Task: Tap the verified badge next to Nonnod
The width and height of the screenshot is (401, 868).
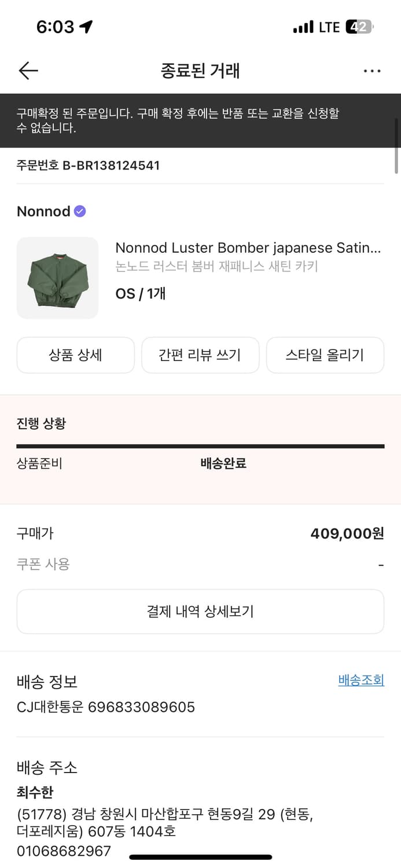Action: pos(79,211)
